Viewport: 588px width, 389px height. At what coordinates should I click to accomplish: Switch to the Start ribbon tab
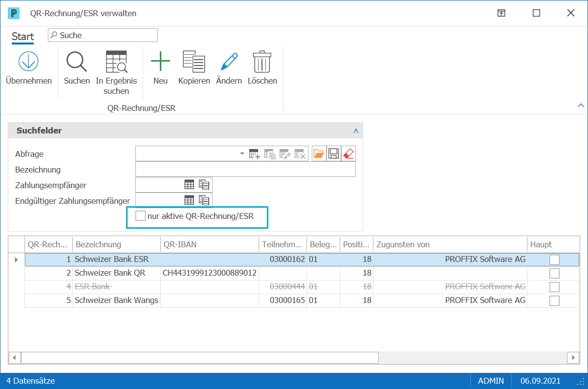(x=23, y=37)
